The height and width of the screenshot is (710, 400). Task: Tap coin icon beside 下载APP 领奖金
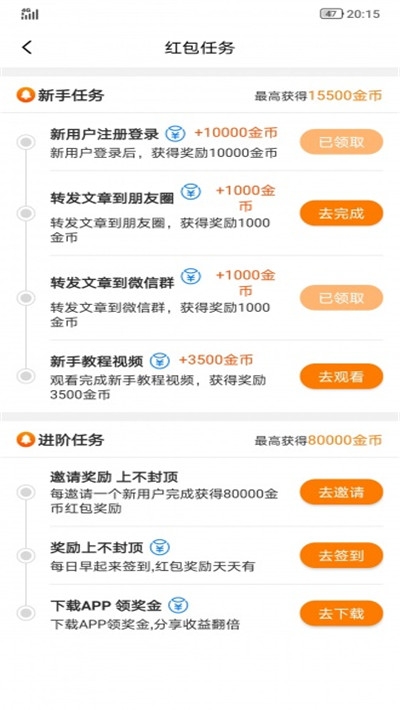[178, 605]
